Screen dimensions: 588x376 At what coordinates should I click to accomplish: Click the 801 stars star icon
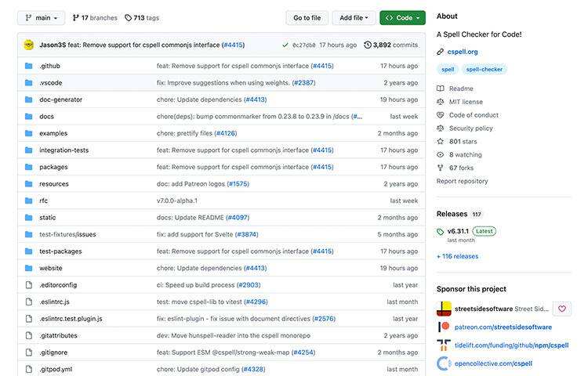pyautogui.click(x=441, y=142)
